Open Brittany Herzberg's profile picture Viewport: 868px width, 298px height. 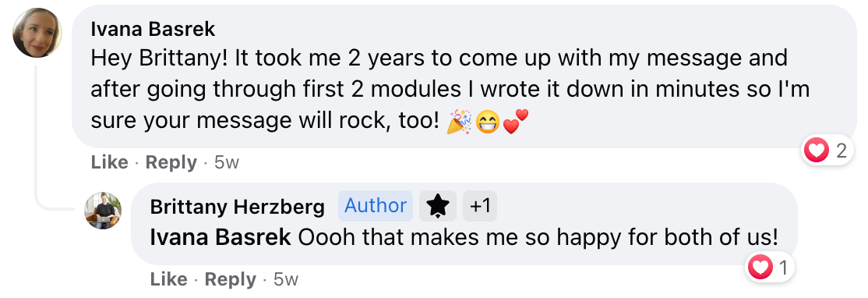[103, 211]
